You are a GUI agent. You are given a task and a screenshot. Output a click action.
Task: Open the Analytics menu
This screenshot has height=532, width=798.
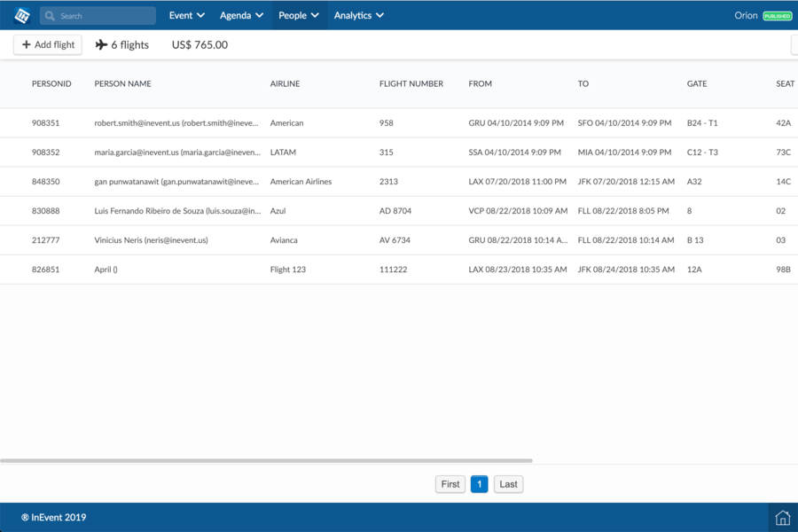359,15
